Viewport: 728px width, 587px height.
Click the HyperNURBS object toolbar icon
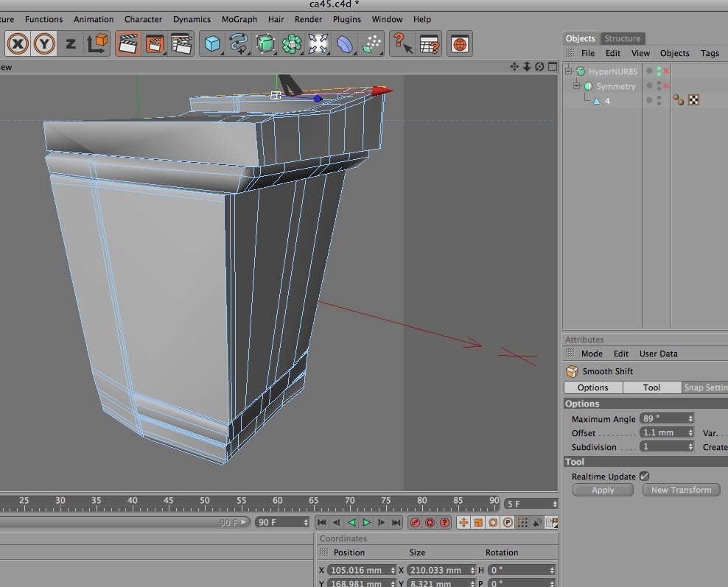[x=265, y=44]
